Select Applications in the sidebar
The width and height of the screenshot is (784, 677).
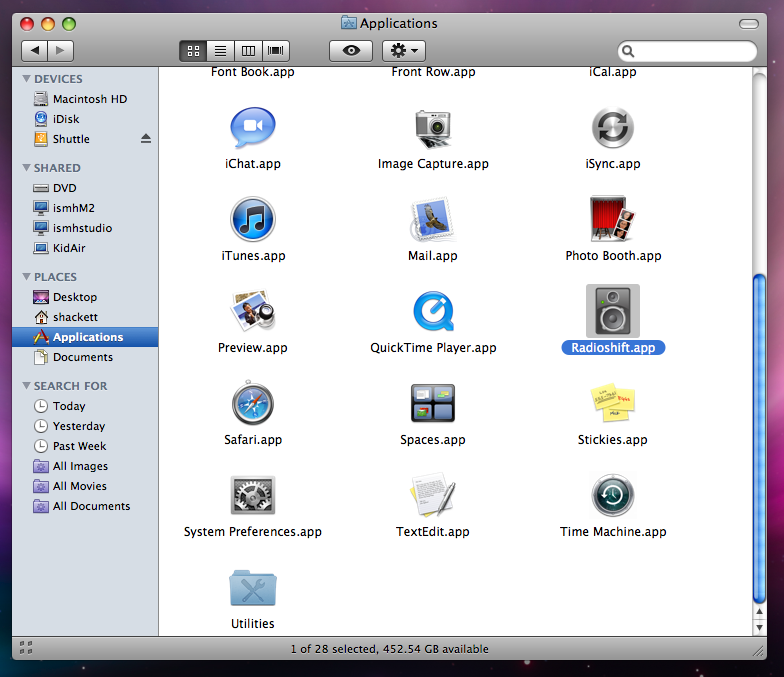click(85, 337)
